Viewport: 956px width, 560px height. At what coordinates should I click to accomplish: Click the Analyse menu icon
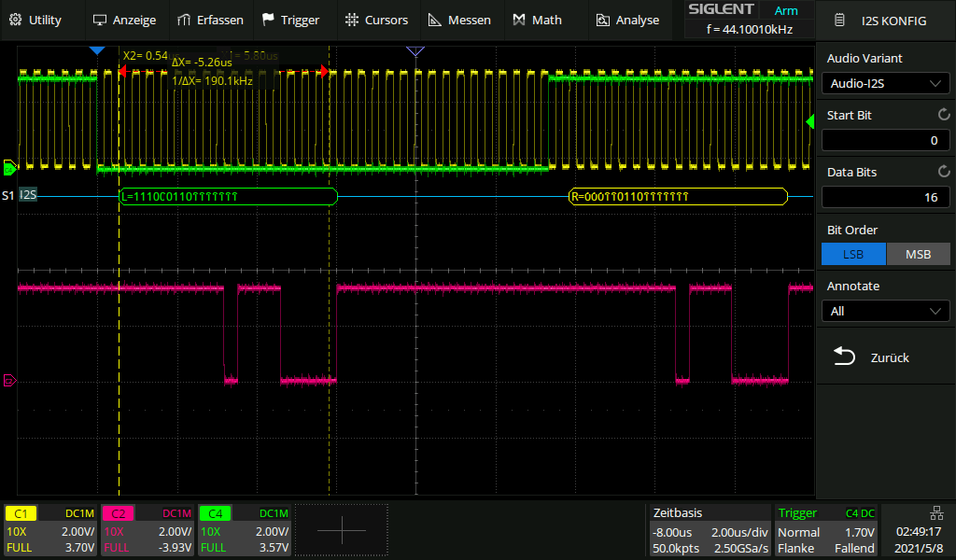[x=602, y=20]
